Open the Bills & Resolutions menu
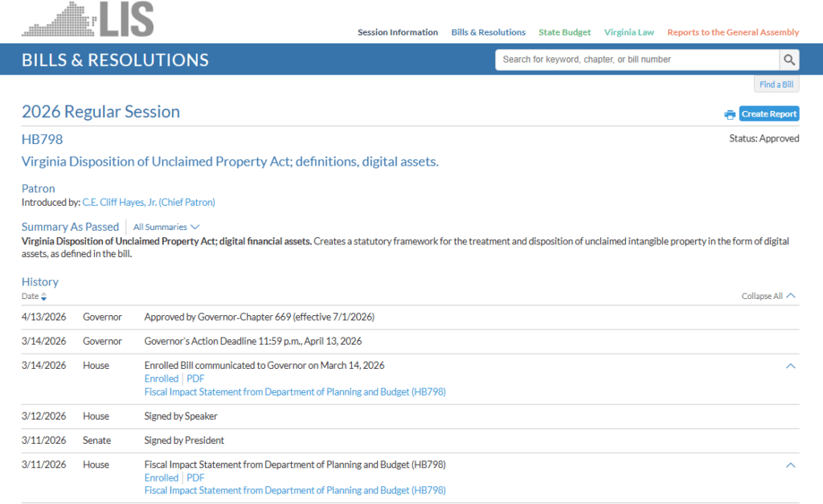The height and width of the screenshot is (504, 823). coord(488,33)
